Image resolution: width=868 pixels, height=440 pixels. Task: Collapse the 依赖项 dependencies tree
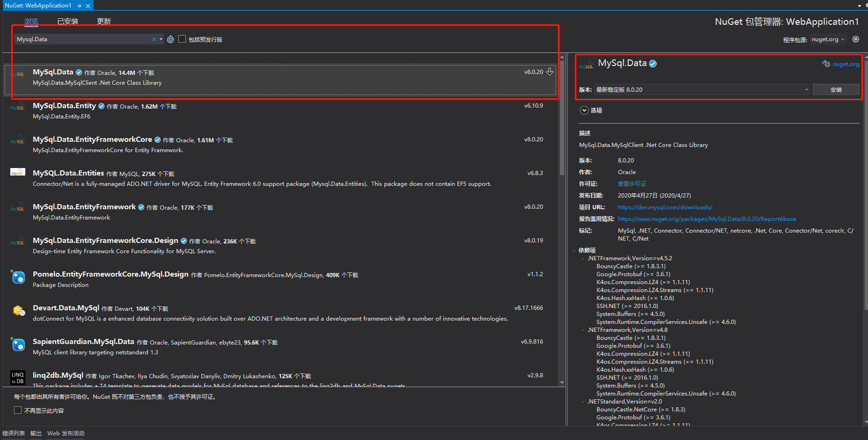click(574, 250)
